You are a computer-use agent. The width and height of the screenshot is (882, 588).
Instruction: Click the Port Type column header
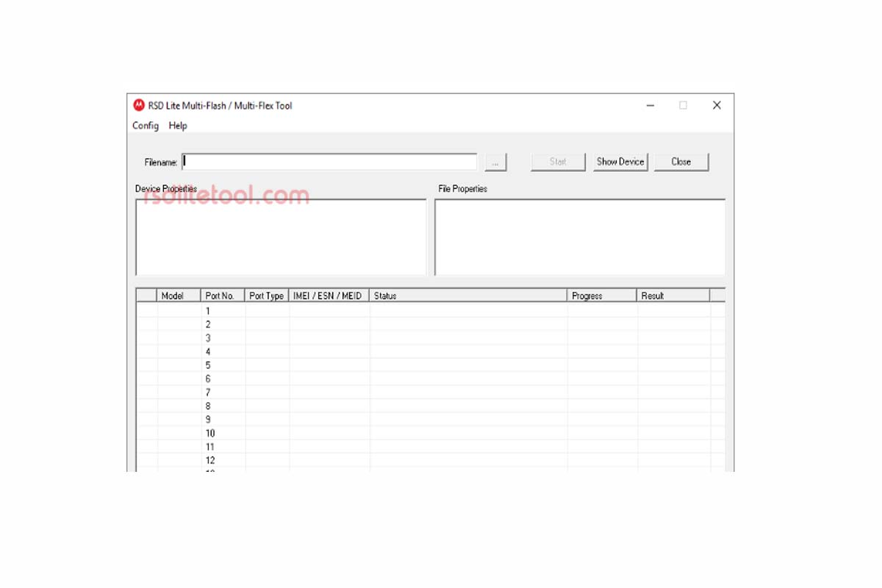[267, 295]
